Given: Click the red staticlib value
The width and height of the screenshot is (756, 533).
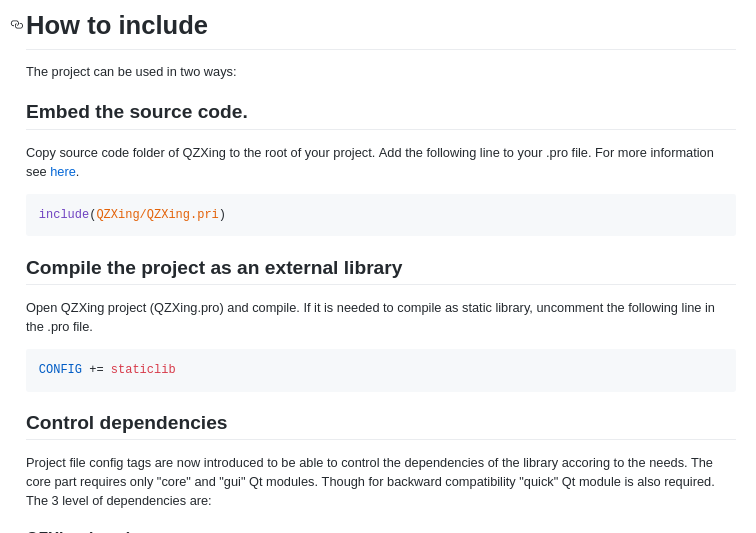Looking at the screenshot, I should point(143,370).
